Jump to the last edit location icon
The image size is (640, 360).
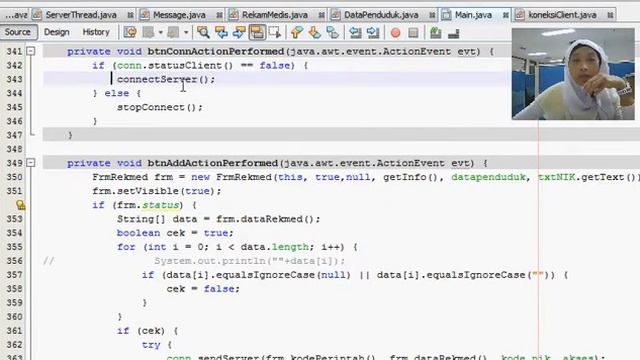(x=130, y=32)
